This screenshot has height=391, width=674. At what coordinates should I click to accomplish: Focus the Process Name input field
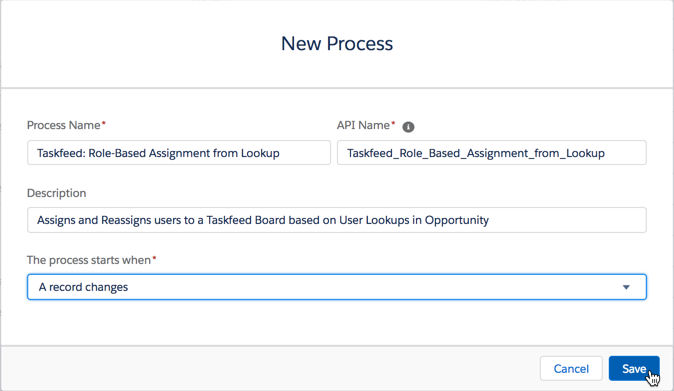tap(179, 153)
